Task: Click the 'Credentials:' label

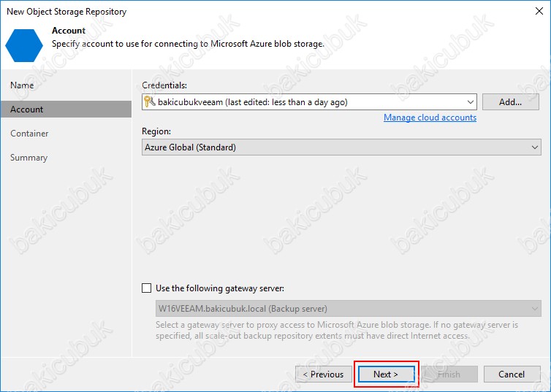Action: pyautogui.click(x=164, y=85)
